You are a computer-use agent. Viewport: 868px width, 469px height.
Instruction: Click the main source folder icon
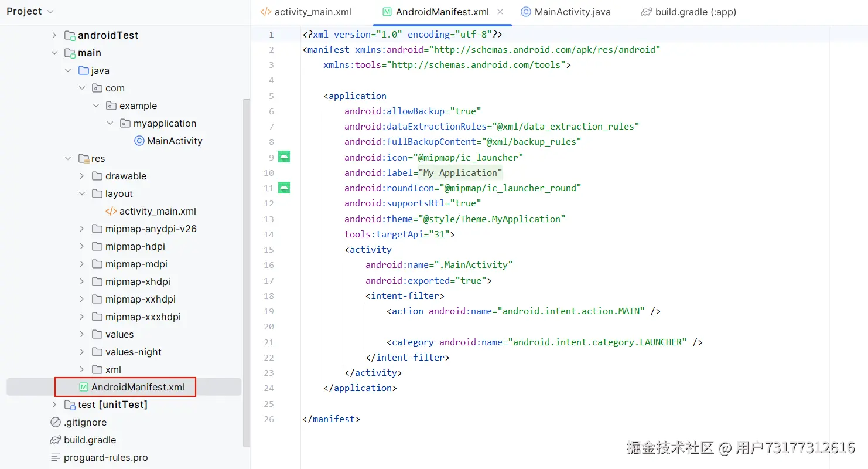[x=70, y=53]
